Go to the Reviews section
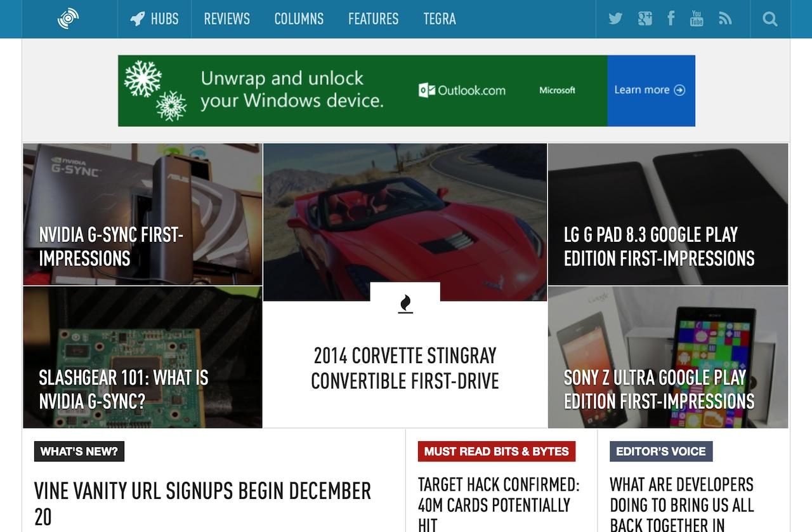This screenshot has width=812, height=532. 226,19
